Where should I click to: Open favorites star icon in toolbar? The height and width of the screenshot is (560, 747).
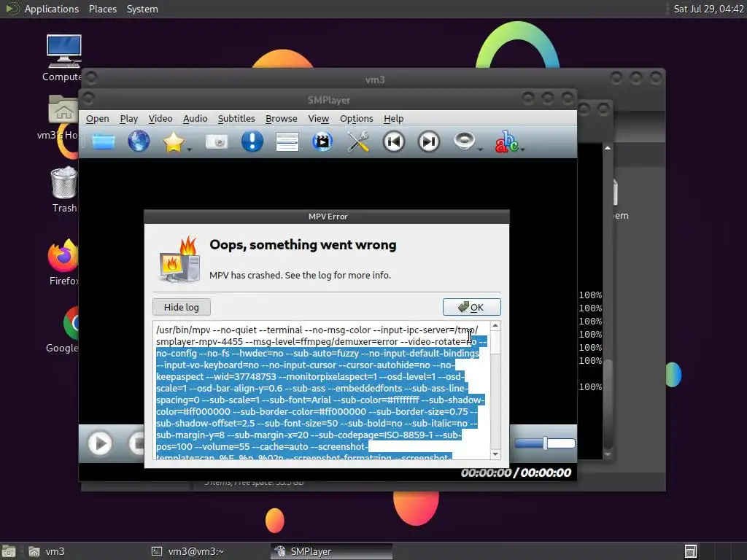click(174, 142)
